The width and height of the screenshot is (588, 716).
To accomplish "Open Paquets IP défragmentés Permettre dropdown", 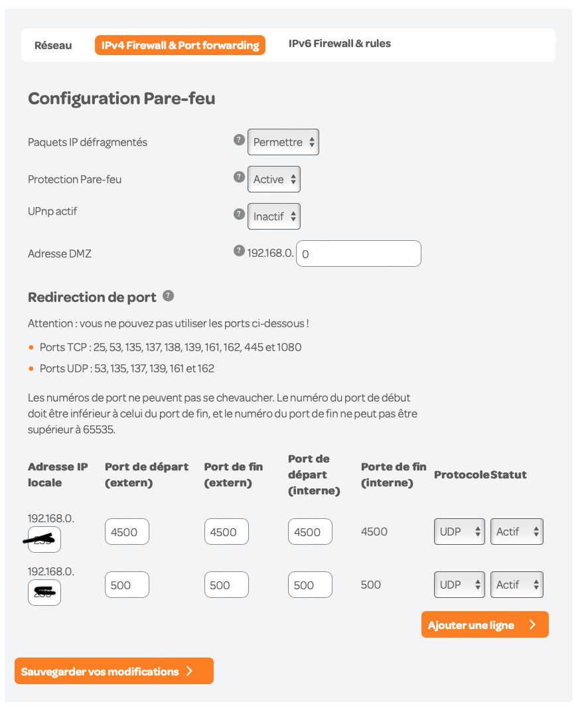I will click(283, 142).
